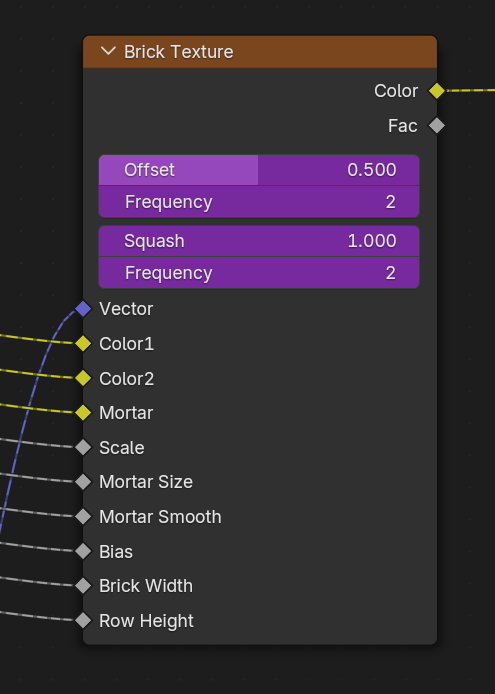495x694 pixels.
Task: Click the Row Height label
Action: tap(146, 621)
